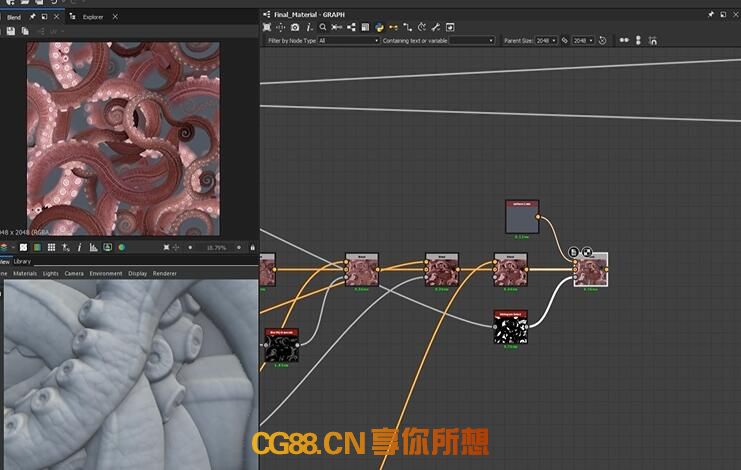Click the snap nodes to grid icon
This screenshot has width=741, height=470.
(x=653, y=41)
